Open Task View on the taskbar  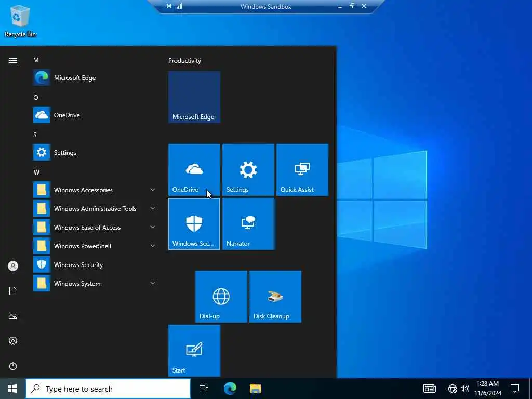click(203, 389)
